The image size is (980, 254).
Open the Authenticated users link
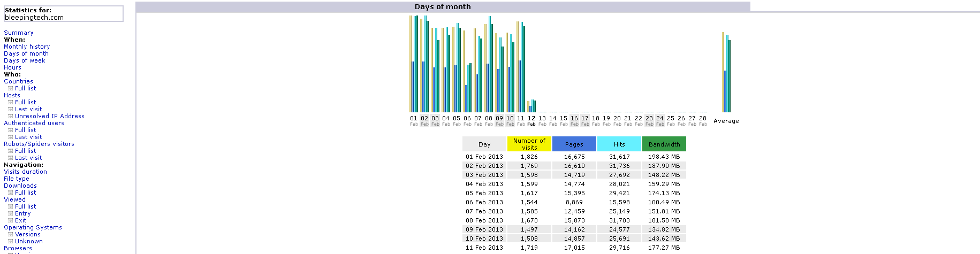34,123
